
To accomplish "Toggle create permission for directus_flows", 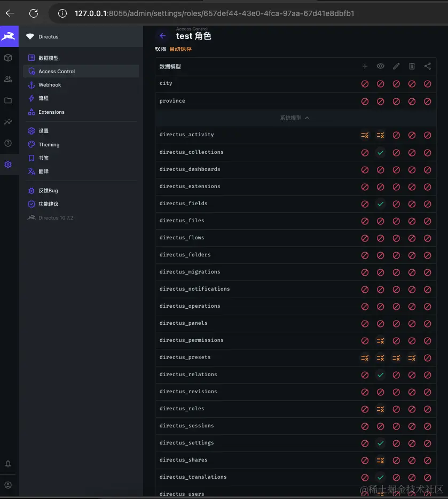I will pos(365,238).
